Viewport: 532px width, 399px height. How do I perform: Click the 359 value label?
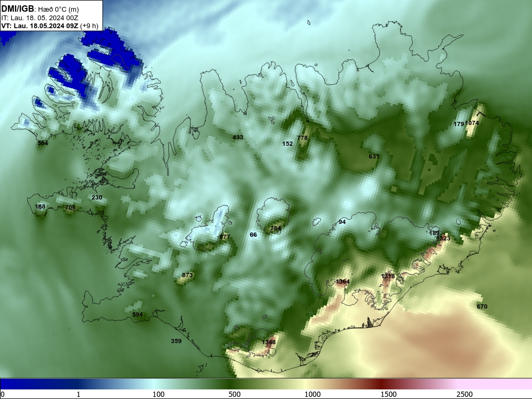pos(176,341)
